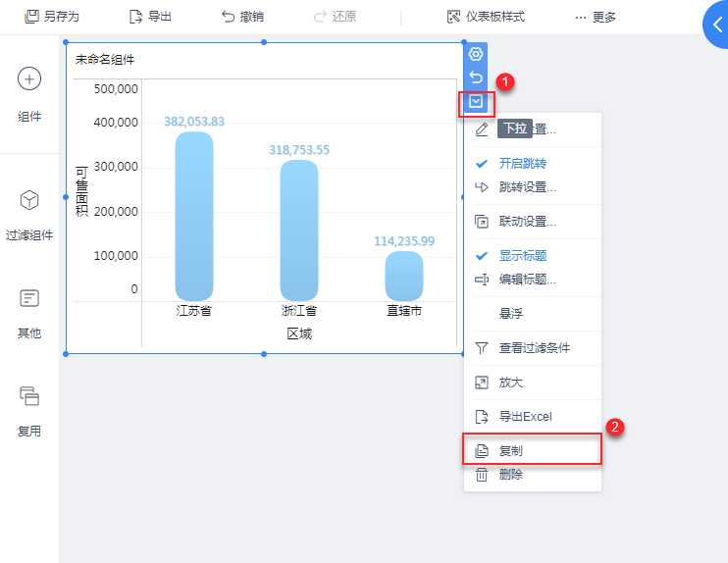Expand the component 下拉 dropdown button
The height and width of the screenshot is (563, 728).
point(476,101)
